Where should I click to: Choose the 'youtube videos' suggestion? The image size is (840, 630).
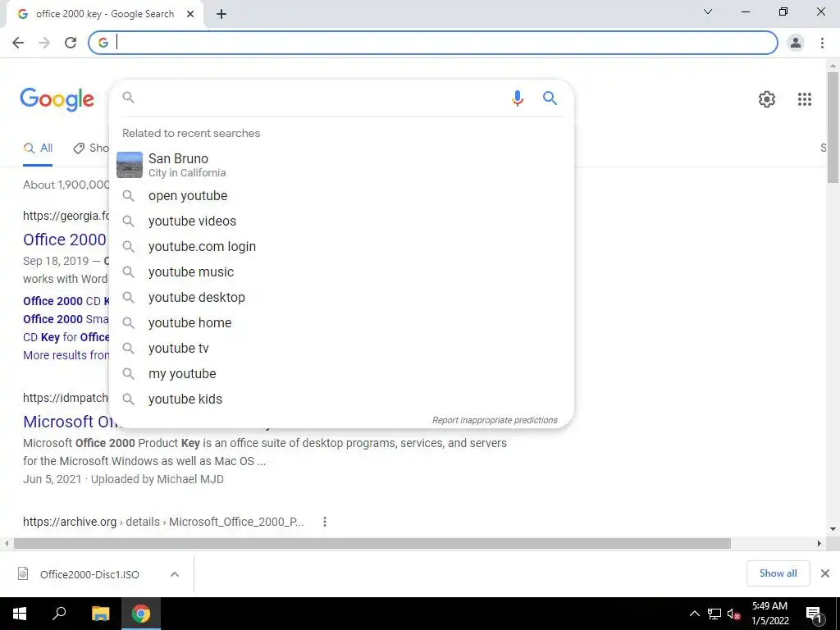tap(341, 221)
